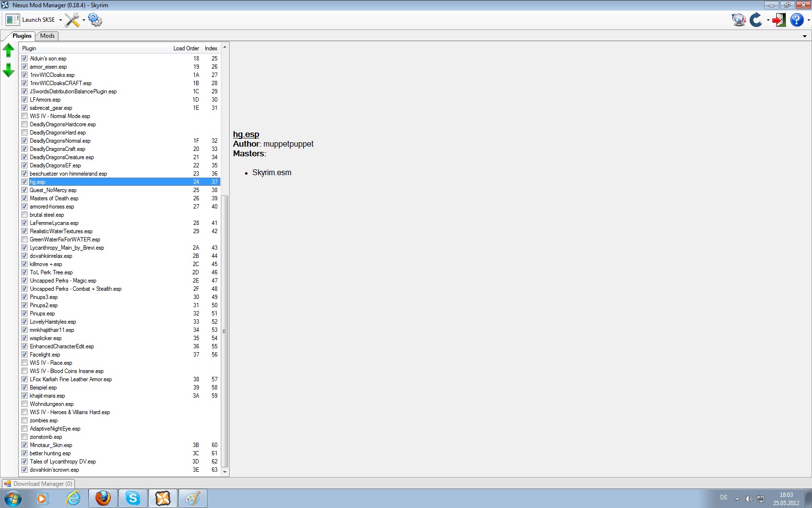Select the Quest_NoMercy.esp row

pyautogui.click(x=120, y=190)
